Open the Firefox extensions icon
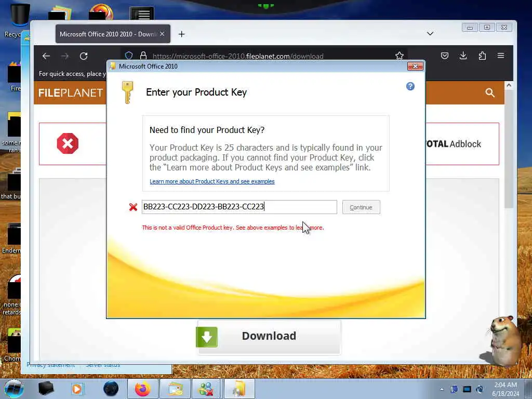This screenshot has width=532, height=399. pyautogui.click(x=482, y=56)
